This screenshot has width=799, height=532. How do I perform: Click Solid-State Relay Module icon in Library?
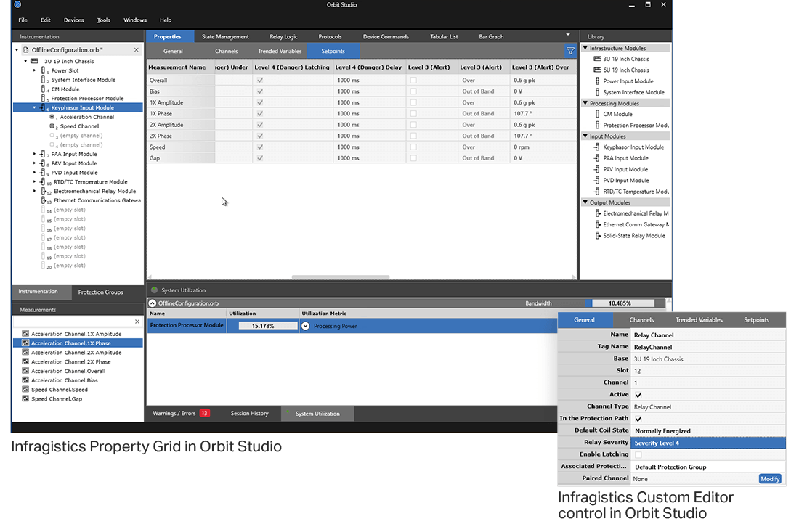pos(598,236)
